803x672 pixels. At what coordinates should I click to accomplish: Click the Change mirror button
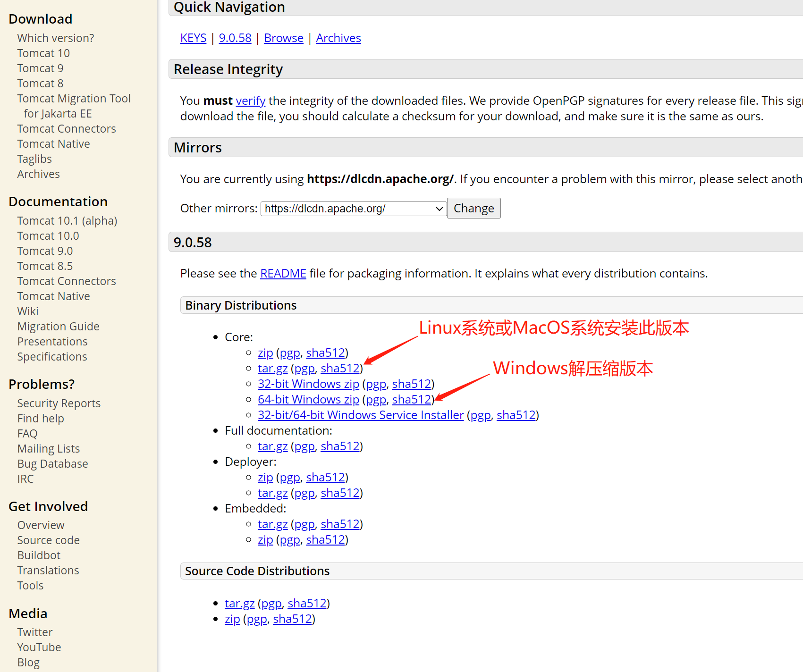[x=473, y=208]
